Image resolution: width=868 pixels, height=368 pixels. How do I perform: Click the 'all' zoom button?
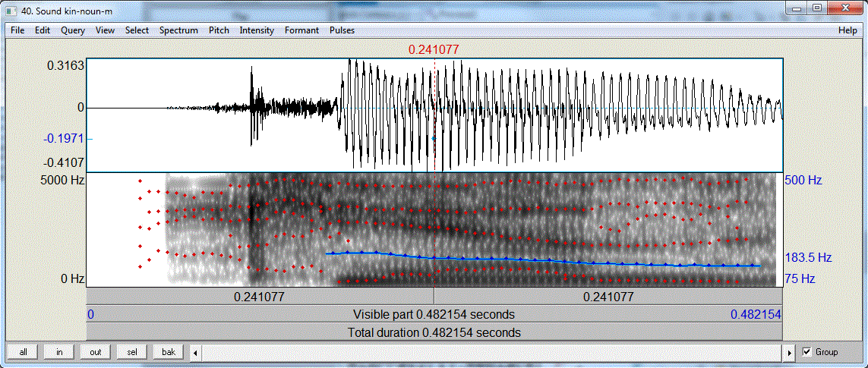[24, 352]
